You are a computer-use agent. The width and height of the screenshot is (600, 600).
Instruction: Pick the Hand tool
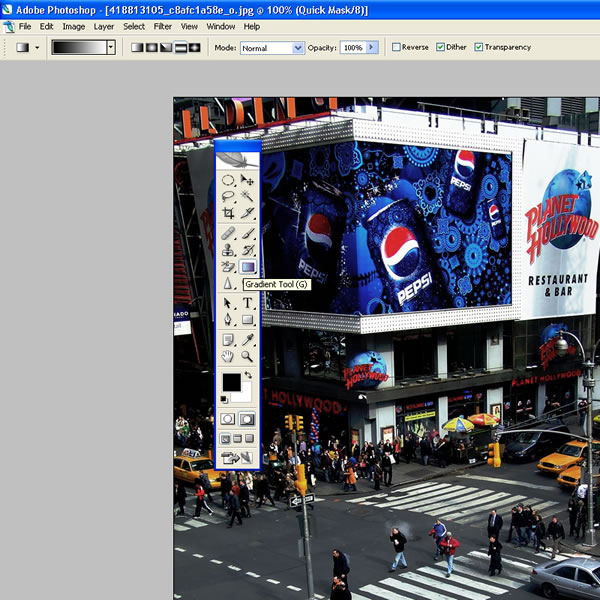[228, 355]
